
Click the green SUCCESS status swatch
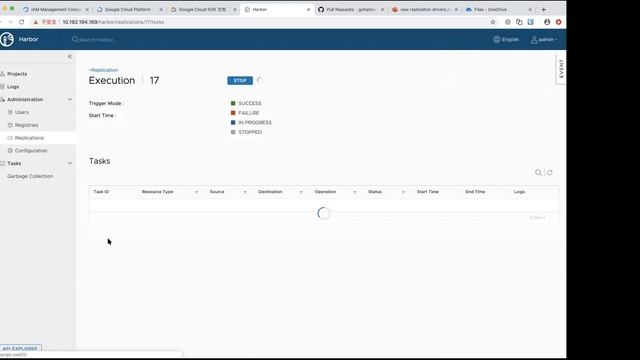point(233,103)
